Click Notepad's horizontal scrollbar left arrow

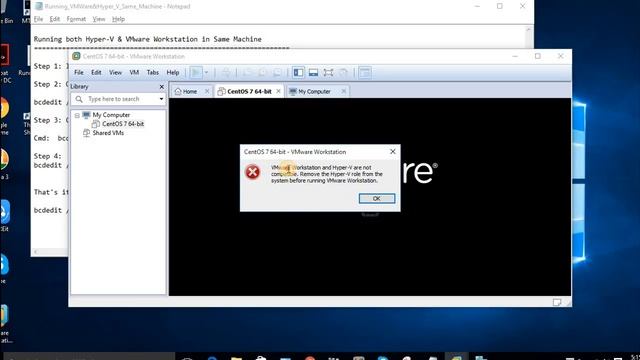[x=36, y=252]
